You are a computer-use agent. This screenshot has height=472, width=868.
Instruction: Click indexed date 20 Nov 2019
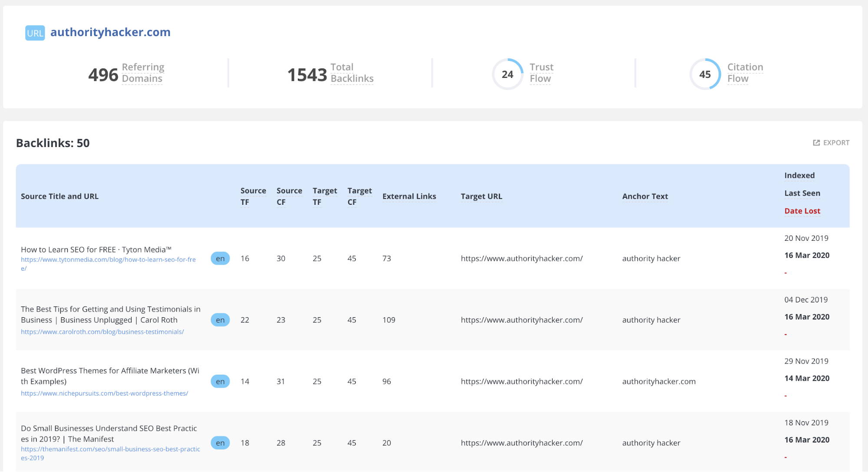[x=806, y=238]
